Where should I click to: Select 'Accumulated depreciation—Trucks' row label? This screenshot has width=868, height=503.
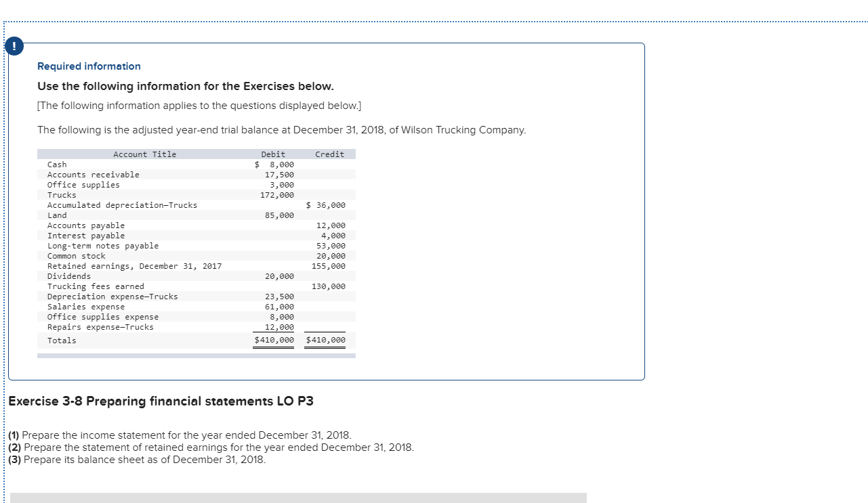tap(123, 205)
